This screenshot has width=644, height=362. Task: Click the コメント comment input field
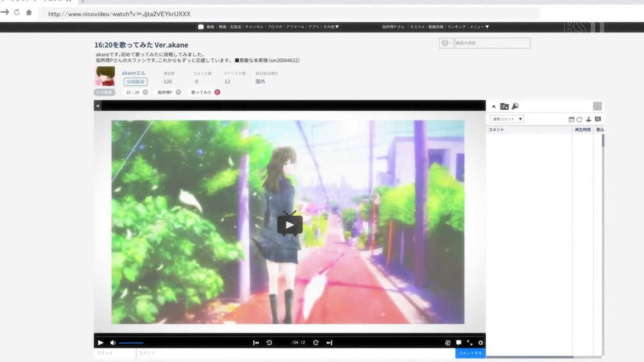pyautogui.click(x=296, y=353)
